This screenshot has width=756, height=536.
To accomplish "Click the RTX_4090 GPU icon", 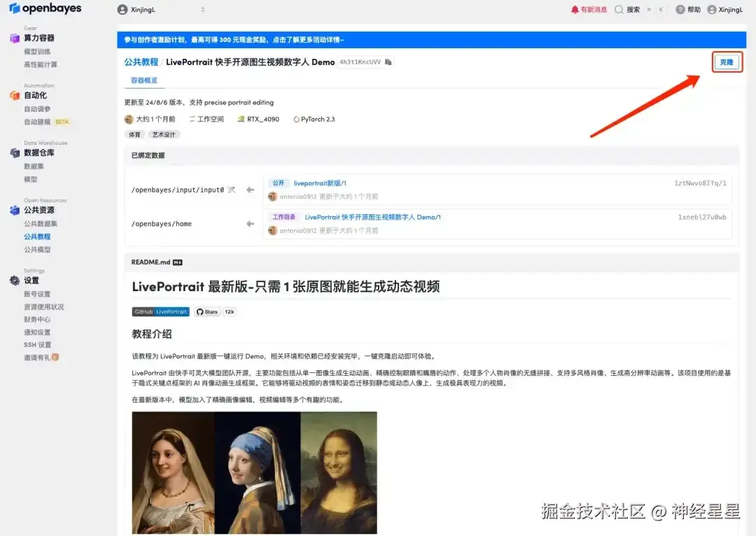I will coord(241,119).
